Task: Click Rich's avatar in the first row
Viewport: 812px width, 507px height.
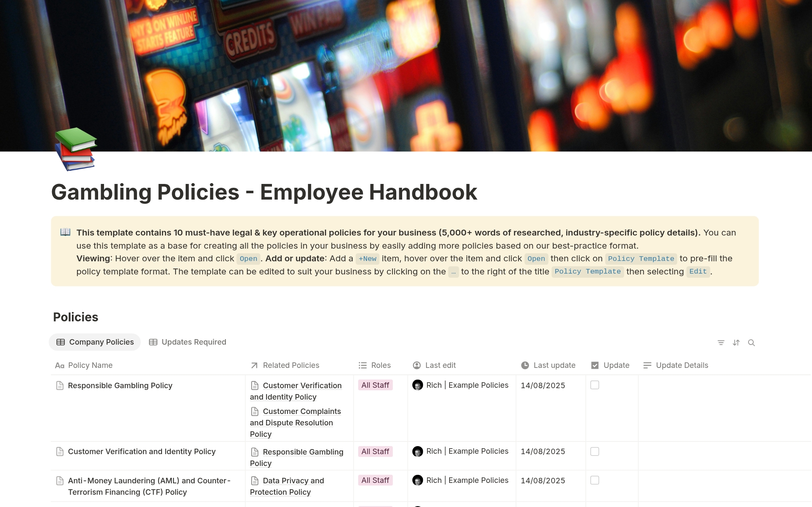Action: pos(417,385)
